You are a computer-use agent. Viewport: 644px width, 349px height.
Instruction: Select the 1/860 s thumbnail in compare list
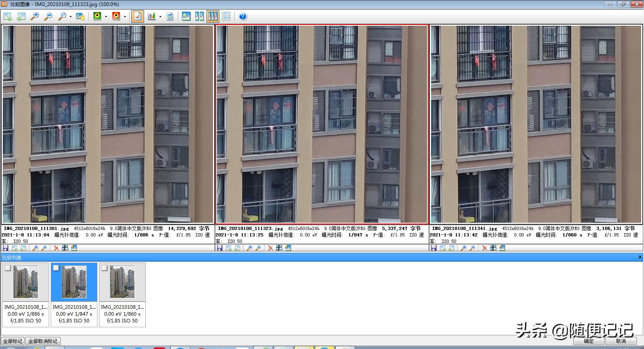tap(122, 295)
